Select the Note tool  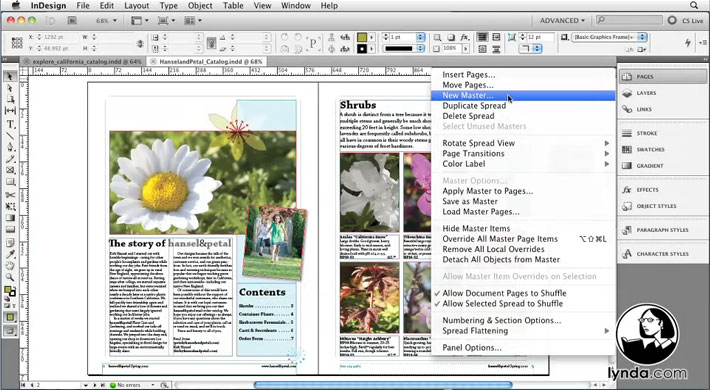10,242
